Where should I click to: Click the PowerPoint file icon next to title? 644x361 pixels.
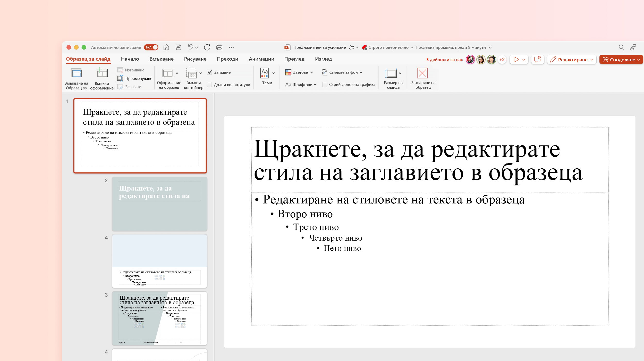tap(287, 47)
